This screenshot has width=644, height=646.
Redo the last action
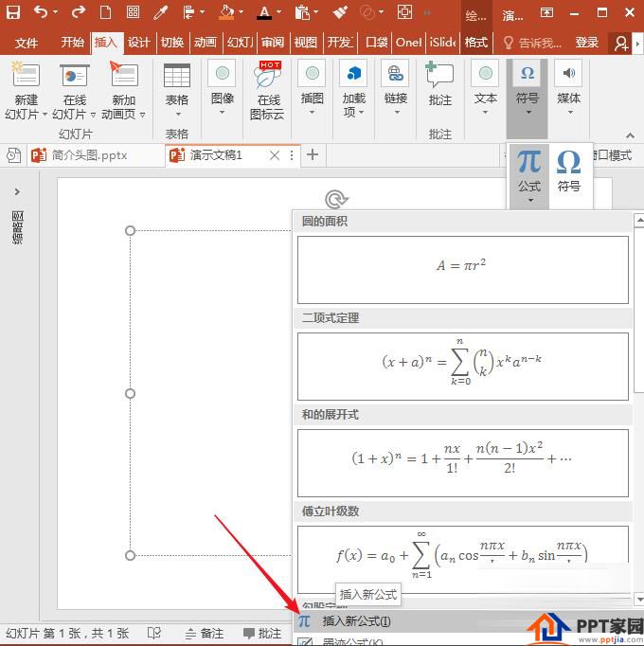(x=78, y=12)
